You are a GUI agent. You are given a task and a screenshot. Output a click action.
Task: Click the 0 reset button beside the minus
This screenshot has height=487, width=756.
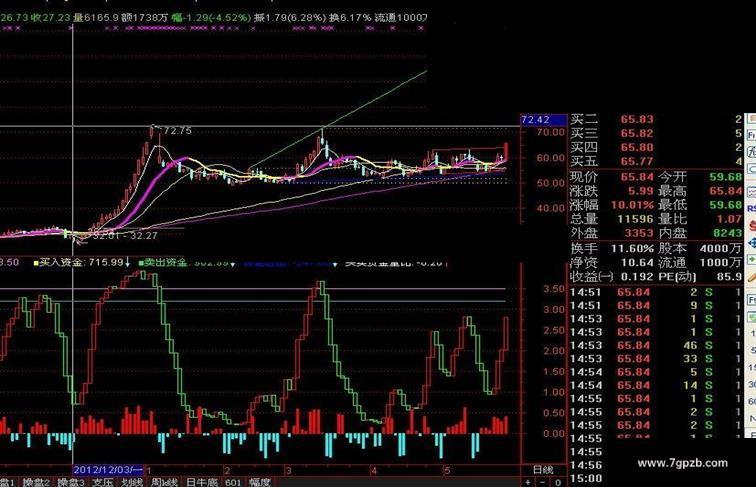tap(557, 482)
